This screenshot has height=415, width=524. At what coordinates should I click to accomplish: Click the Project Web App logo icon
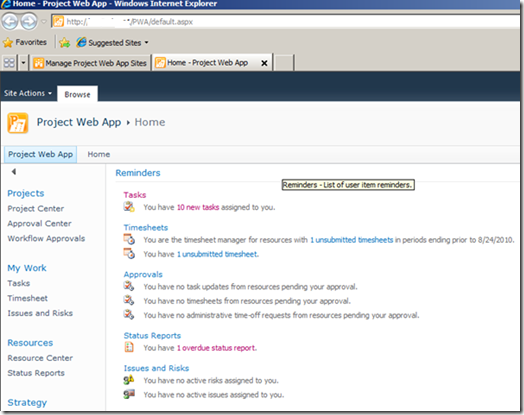click(x=18, y=123)
